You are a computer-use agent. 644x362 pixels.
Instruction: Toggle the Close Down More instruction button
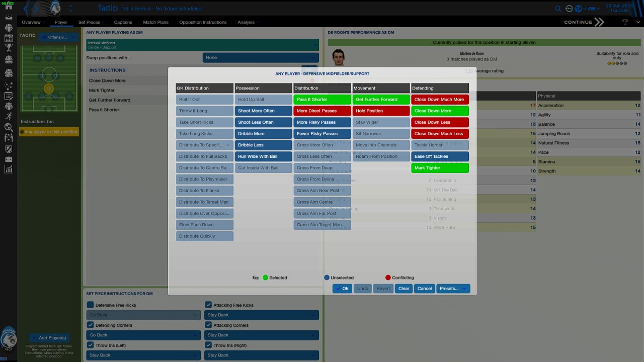coord(440,111)
